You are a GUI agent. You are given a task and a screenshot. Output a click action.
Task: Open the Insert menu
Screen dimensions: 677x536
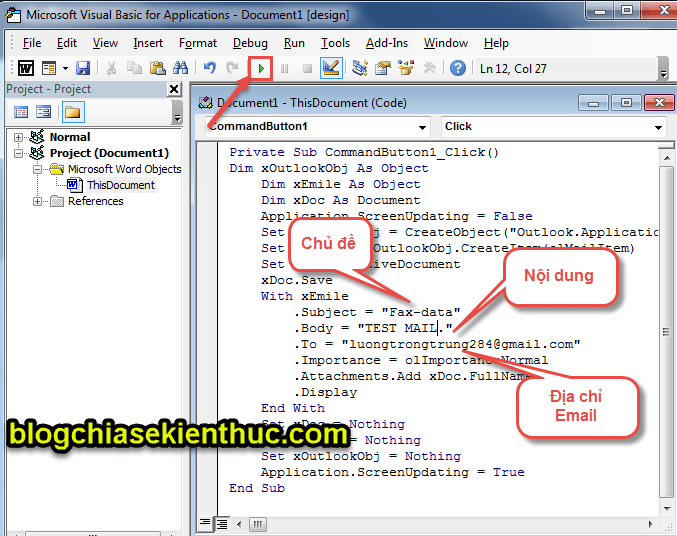(148, 43)
